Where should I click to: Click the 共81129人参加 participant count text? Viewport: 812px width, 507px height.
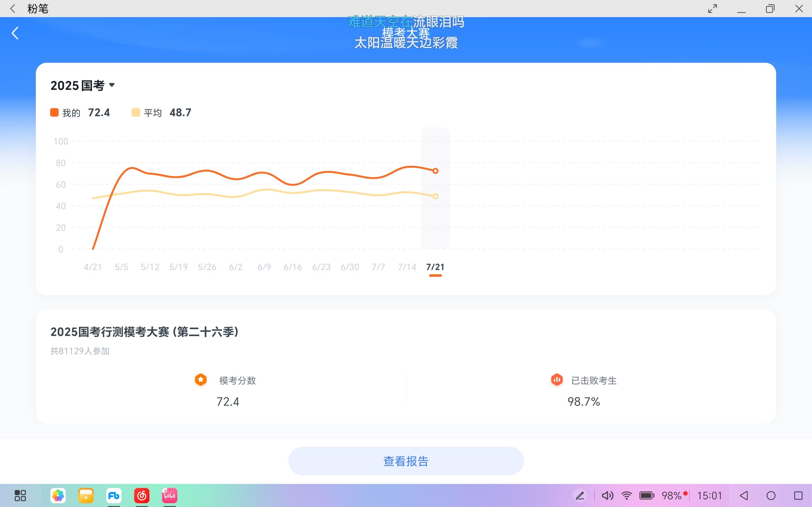click(80, 351)
